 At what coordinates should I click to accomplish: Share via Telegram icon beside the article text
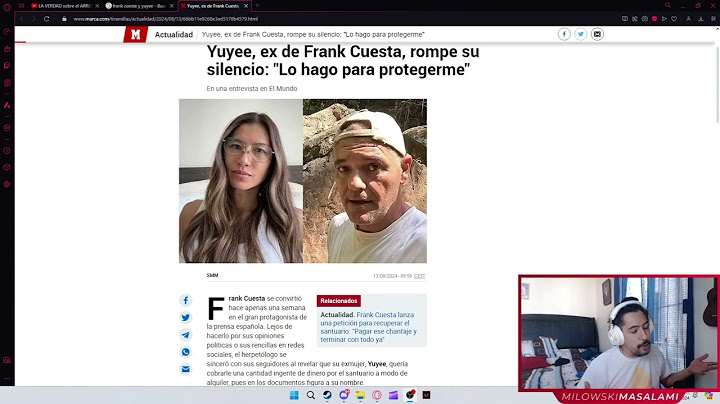[186, 335]
